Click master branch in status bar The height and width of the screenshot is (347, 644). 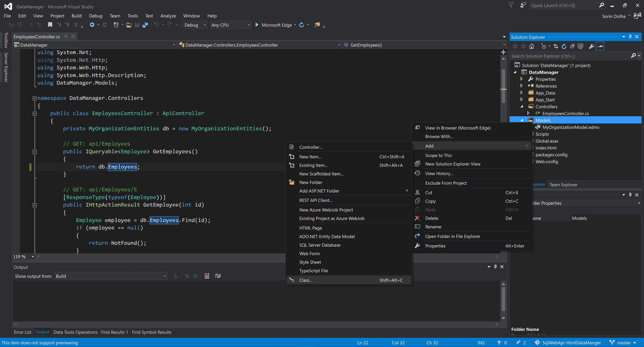pos(624,342)
